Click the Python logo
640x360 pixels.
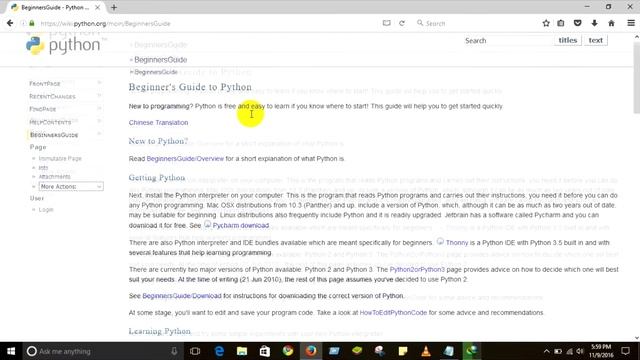pos(63,44)
